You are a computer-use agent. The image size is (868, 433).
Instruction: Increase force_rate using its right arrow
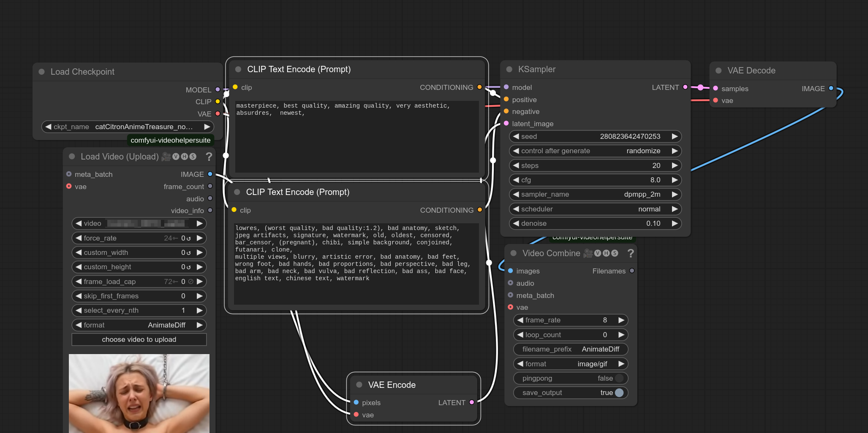pyautogui.click(x=200, y=238)
